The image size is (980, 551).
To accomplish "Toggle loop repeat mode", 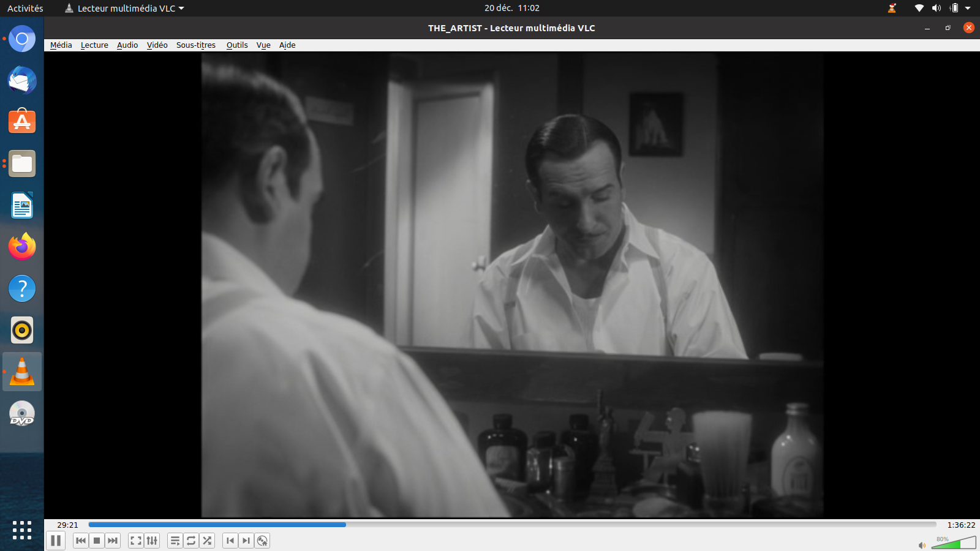I will pyautogui.click(x=191, y=541).
